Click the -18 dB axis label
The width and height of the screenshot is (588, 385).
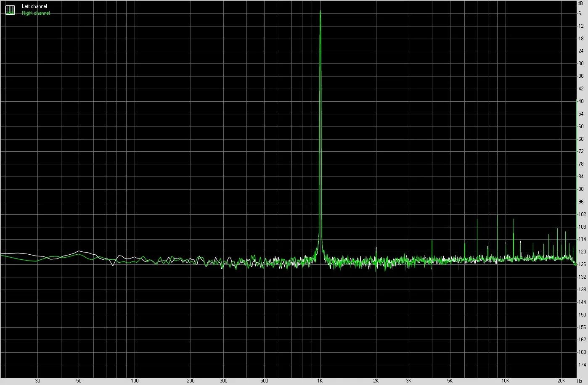(580, 39)
